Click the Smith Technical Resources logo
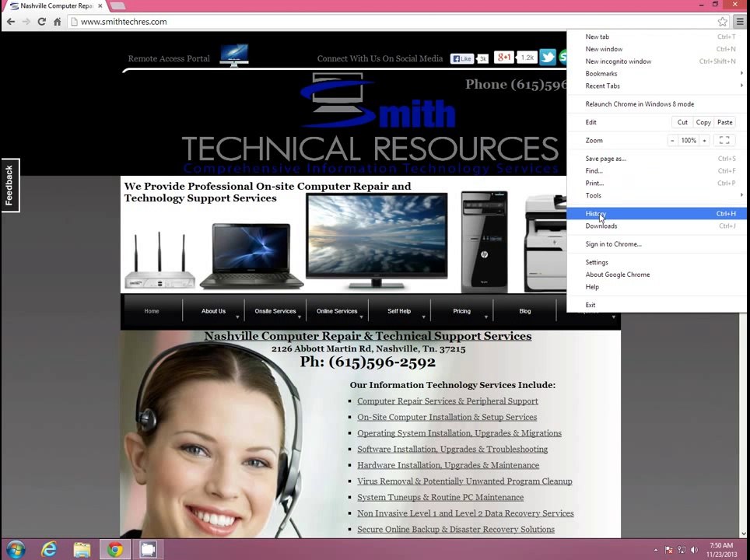Screen dimensions: 750x560 click(x=370, y=124)
